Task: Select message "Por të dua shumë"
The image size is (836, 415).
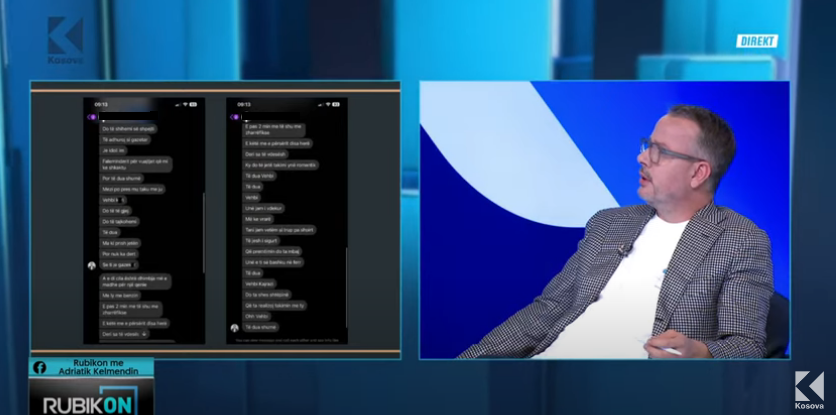Action: (x=122, y=179)
